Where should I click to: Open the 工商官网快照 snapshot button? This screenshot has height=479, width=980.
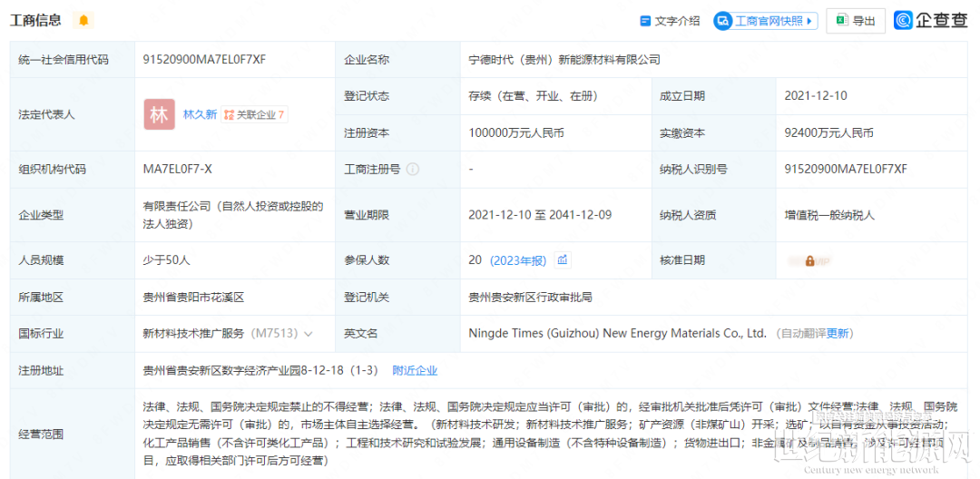coord(768,21)
